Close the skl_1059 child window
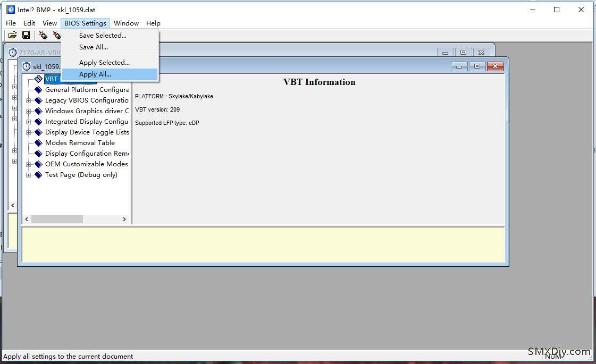Screen dimensions: 596x364 [496, 66]
